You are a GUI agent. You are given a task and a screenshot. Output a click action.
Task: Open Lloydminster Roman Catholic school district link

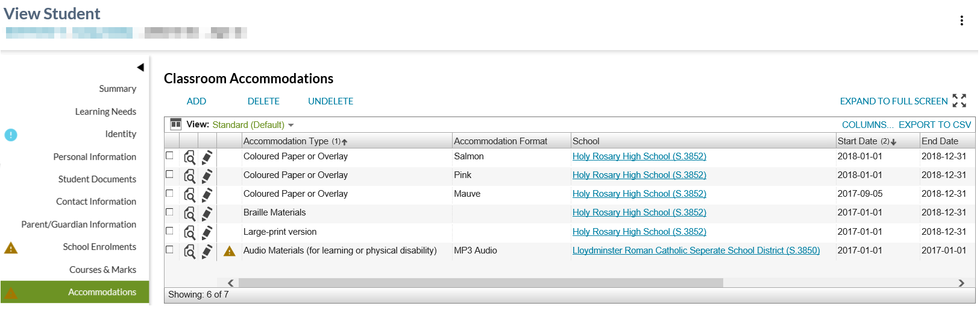(696, 250)
